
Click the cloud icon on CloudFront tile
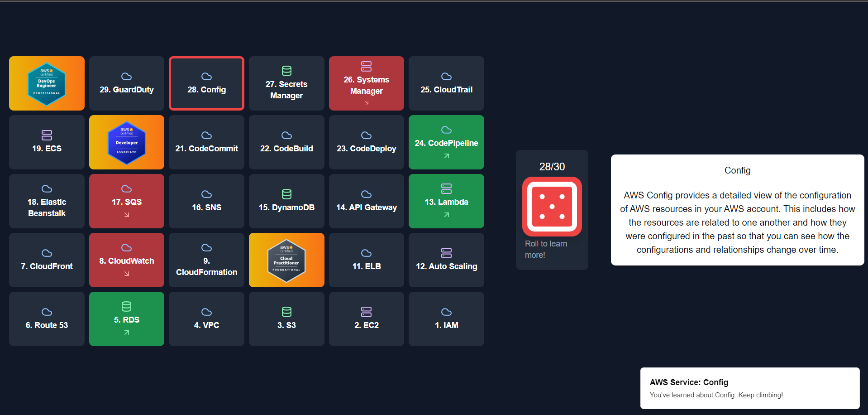[x=47, y=253]
